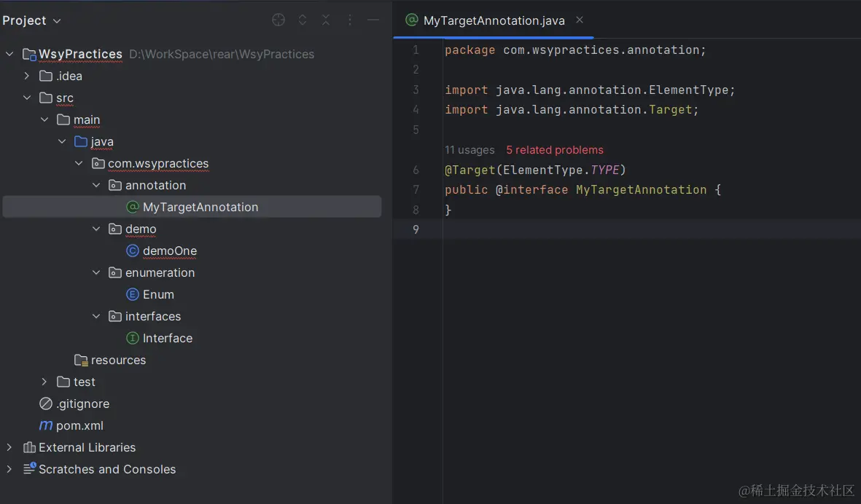
Task: Select the MyTargetAnnotation.java editor tab
Action: pyautogui.click(x=494, y=20)
